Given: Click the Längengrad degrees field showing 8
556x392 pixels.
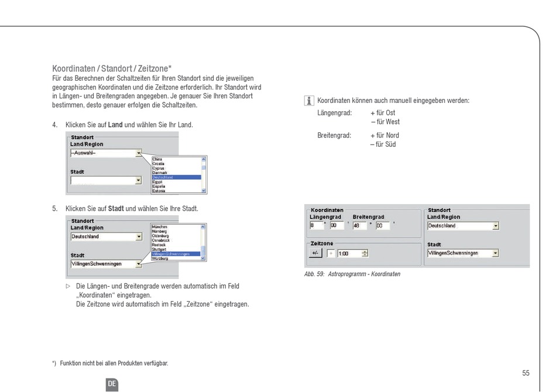Looking at the screenshot, I should pos(316,225).
